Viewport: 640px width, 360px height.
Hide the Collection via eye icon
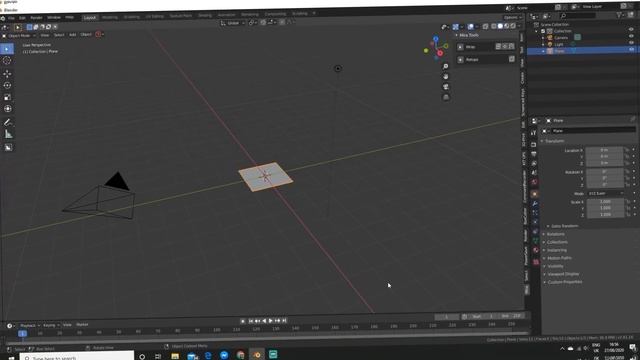[631, 30]
